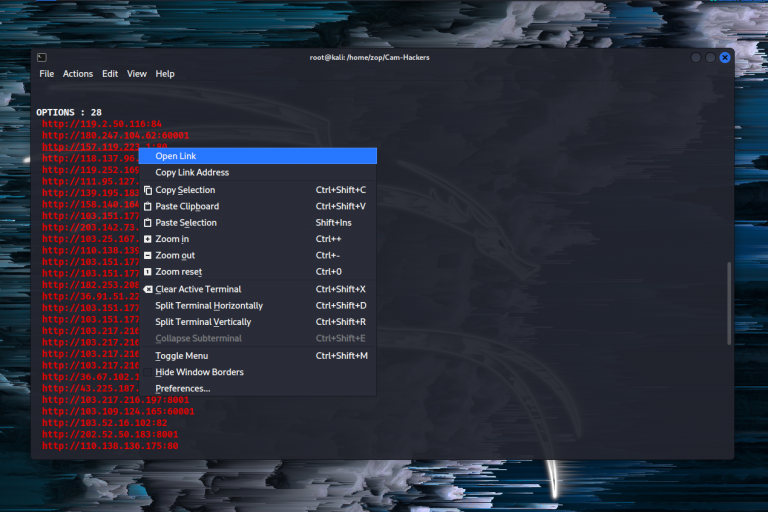
Task: Open Preferences from the context menu
Action: tap(183, 388)
